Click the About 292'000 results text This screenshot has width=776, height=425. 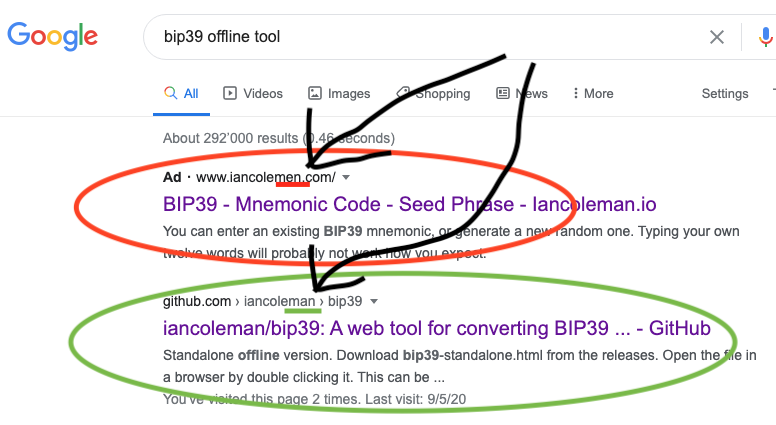[x=279, y=138]
